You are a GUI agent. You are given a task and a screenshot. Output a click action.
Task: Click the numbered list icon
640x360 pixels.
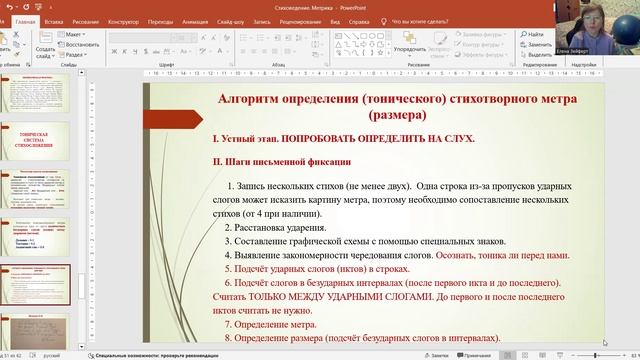click(x=261, y=38)
